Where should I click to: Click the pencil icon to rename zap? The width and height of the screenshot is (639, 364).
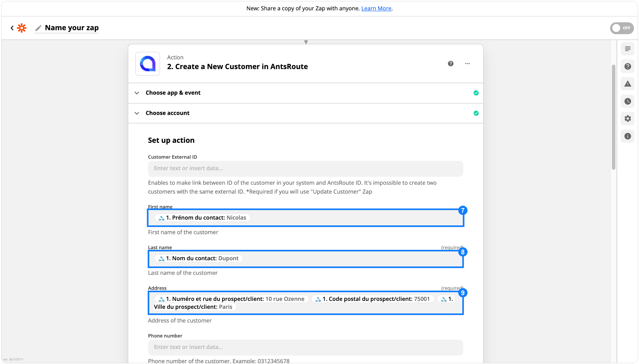pyautogui.click(x=38, y=28)
